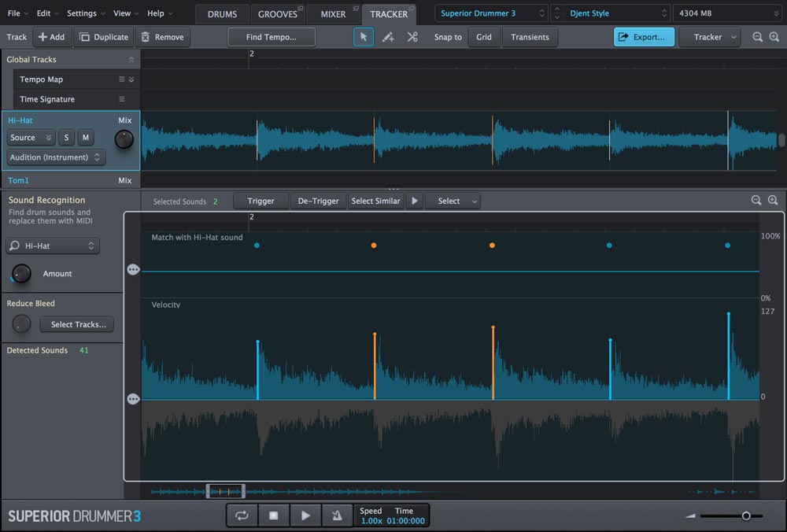Detach the Grooves tab window icon

(300, 8)
